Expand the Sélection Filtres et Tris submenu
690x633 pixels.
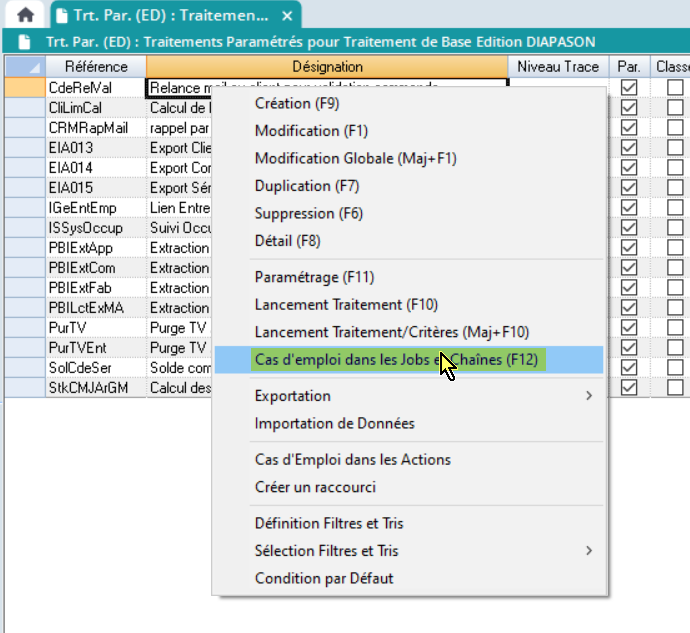pyautogui.click(x=589, y=551)
